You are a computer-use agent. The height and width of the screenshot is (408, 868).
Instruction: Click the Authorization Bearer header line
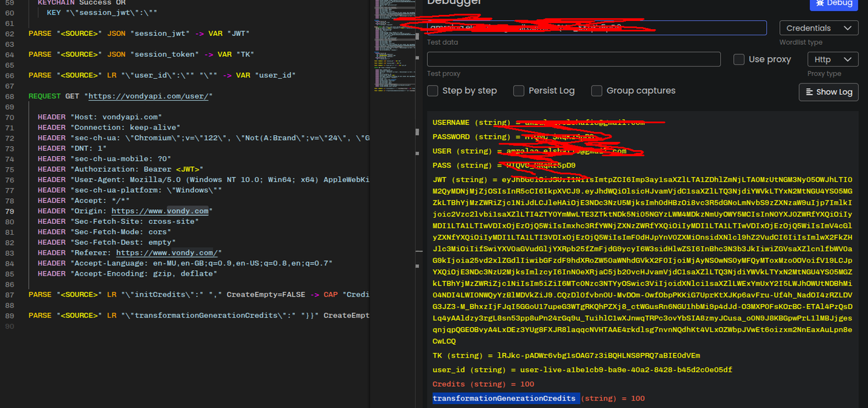click(122, 169)
